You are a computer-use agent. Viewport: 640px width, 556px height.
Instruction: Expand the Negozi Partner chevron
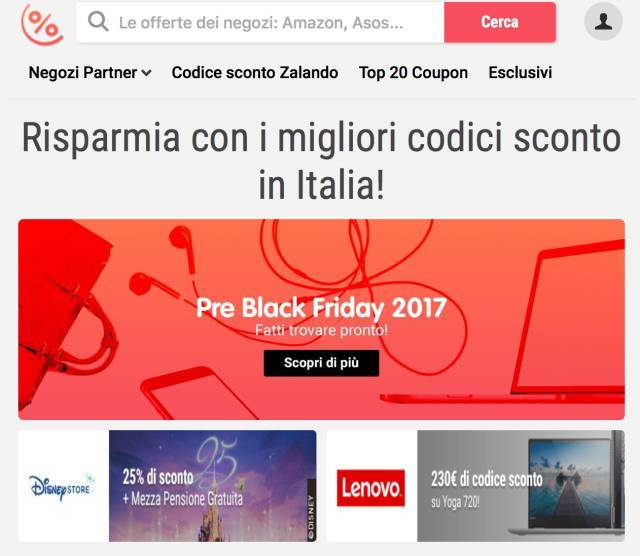146,73
